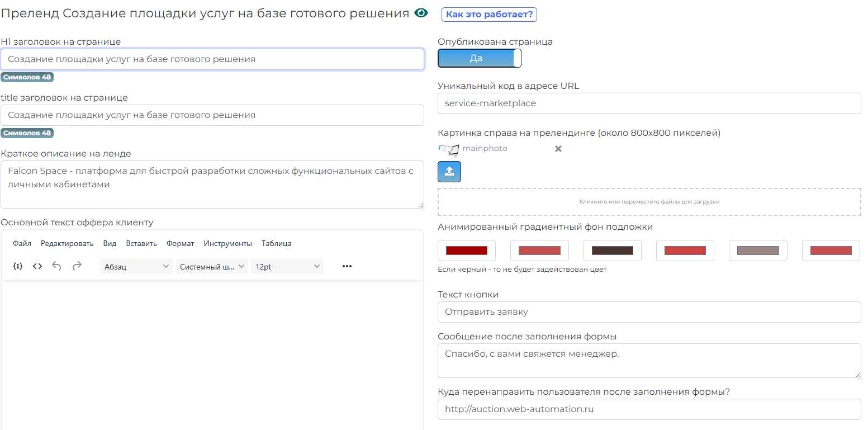Screen dimensions: 868x430
Task: Click the file drop zone for uploads
Action: [649, 201]
